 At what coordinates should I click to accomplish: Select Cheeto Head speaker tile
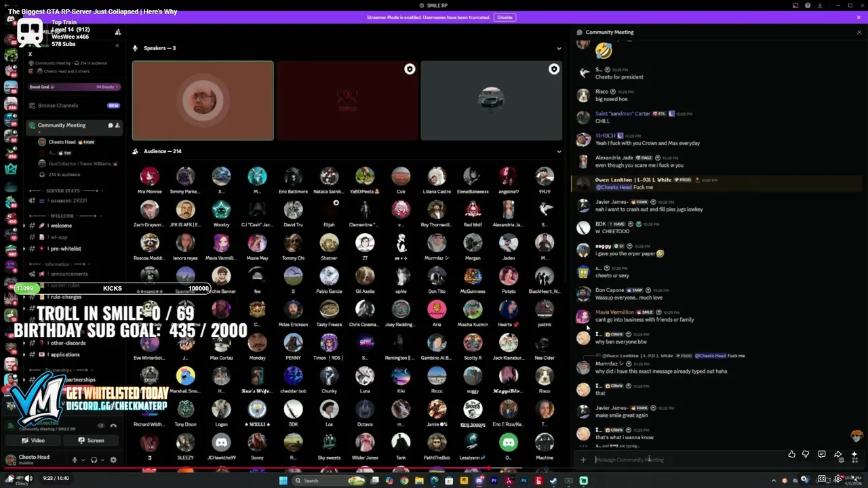tap(203, 101)
